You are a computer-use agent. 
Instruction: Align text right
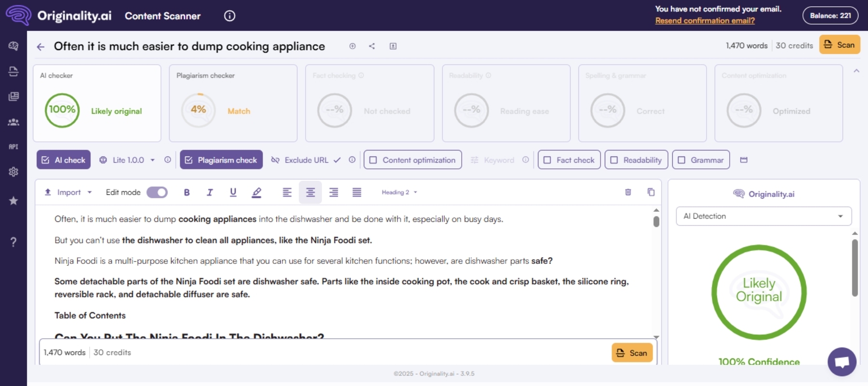pos(334,193)
